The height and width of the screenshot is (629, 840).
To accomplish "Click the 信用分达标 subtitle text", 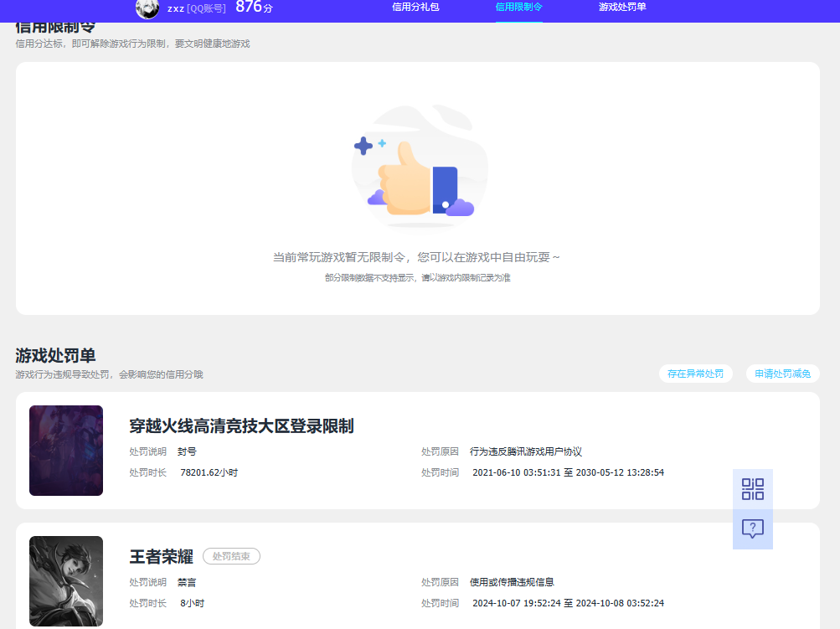I will (x=132, y=44).
